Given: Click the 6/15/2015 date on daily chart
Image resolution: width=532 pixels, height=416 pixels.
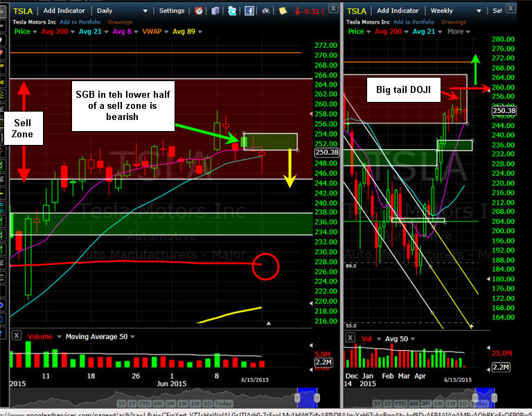Looking at the screenshot, I should (x=255, y=380).
